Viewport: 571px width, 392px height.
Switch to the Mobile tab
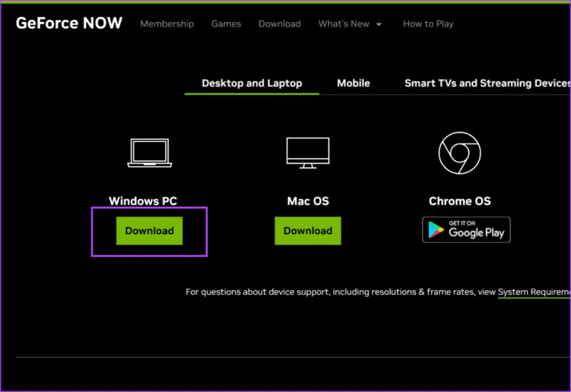(353, 84)
